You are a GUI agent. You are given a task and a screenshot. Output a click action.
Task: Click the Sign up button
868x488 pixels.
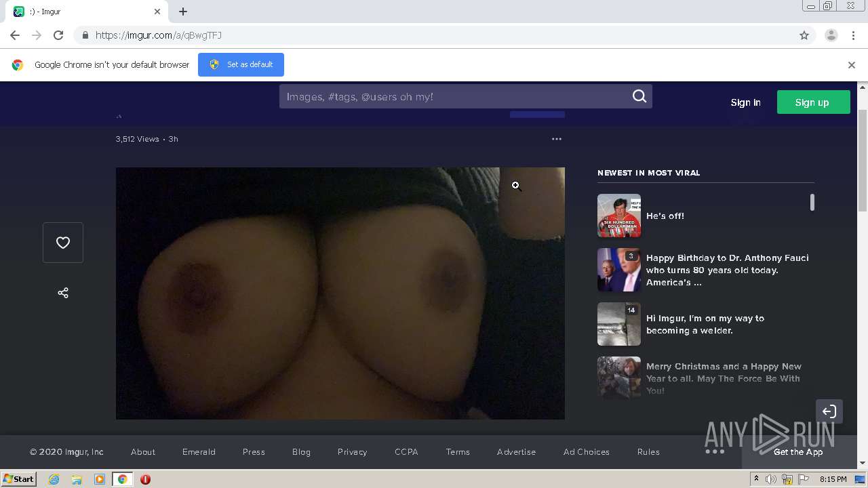(813, 102)
